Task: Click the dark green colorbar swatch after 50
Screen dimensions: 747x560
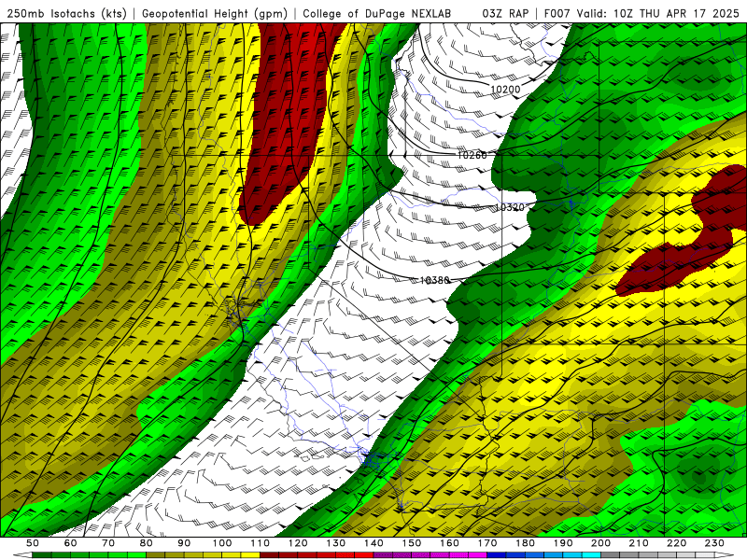Action: tap(42, 554)
